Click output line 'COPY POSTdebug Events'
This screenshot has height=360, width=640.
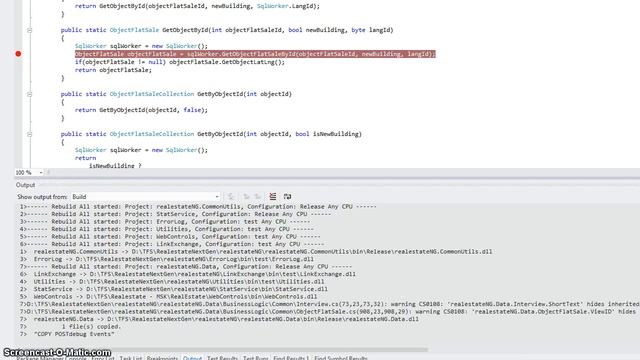click(67, 334)
